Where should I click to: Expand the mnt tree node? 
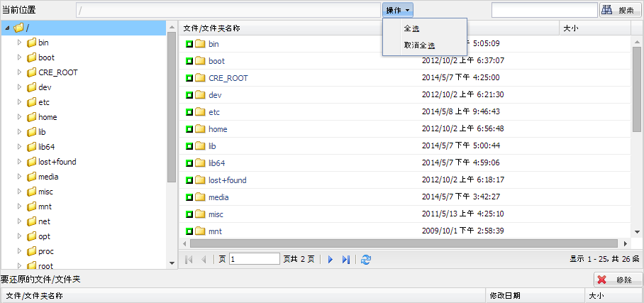(x=19, y=206)
